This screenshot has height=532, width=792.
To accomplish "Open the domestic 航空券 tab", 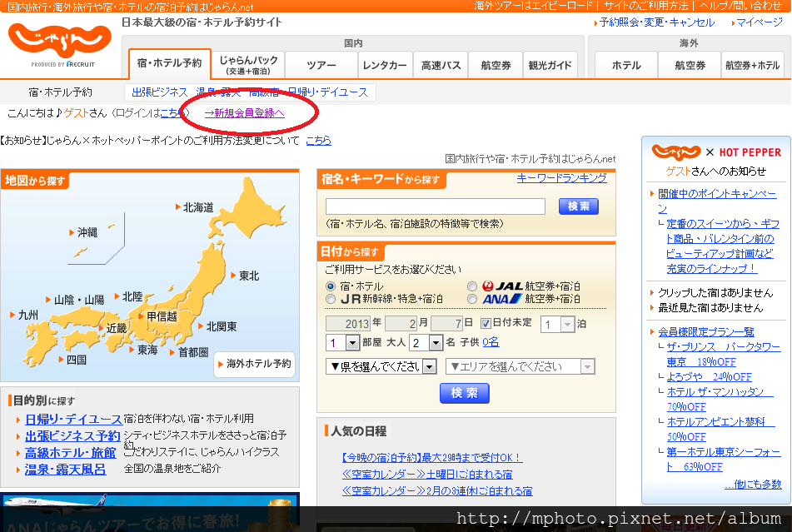I will [x=496, y=65].
